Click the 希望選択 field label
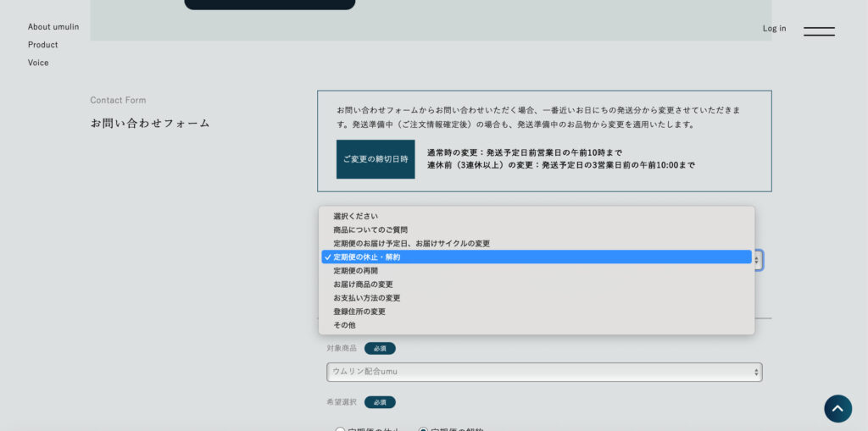 (342, 402)
